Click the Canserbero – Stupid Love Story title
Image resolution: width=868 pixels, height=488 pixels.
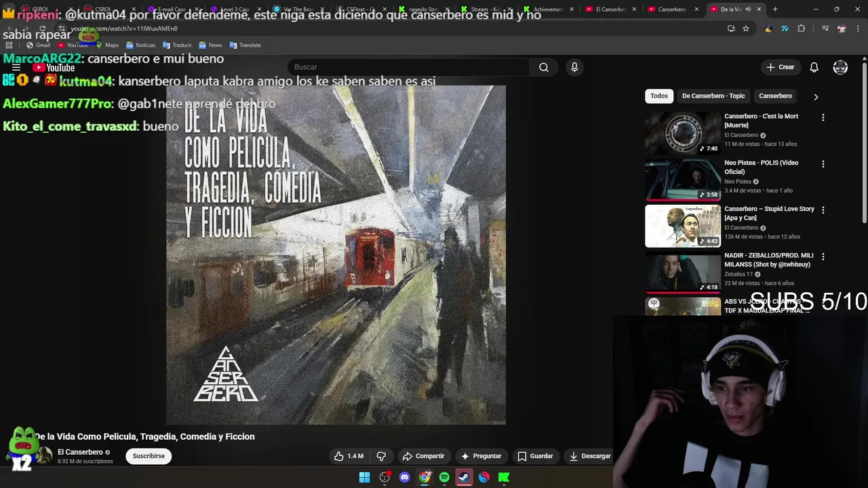(x=769, y=213)
